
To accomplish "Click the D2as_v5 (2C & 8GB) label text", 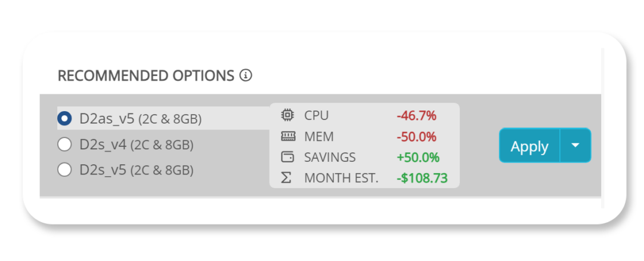I will (141, 119).
